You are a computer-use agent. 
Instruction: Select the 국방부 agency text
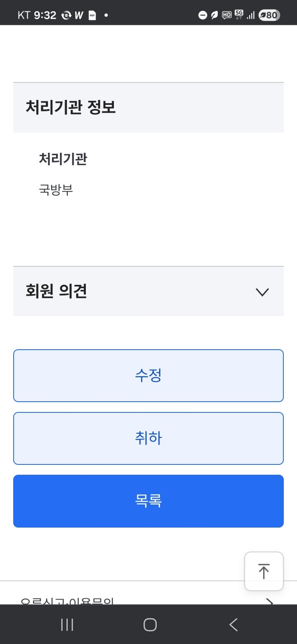coord(56,190)
